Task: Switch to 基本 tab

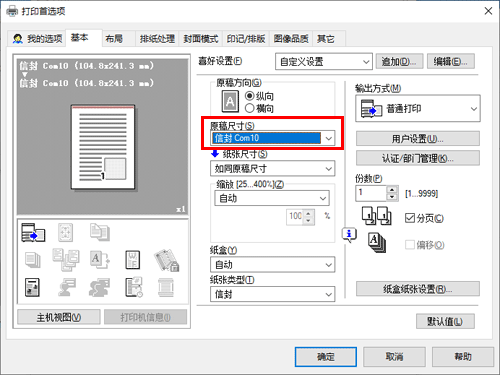Action: 84,38
